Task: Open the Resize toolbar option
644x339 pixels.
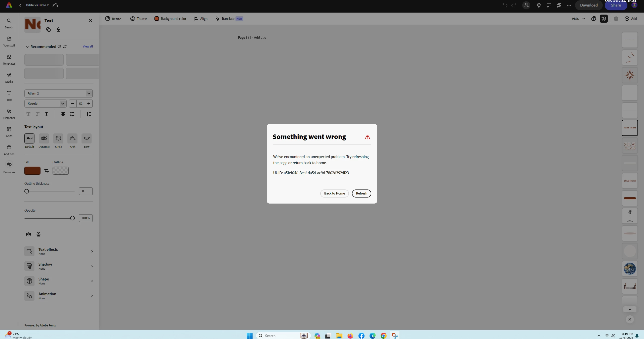Action: coord(113,19)
